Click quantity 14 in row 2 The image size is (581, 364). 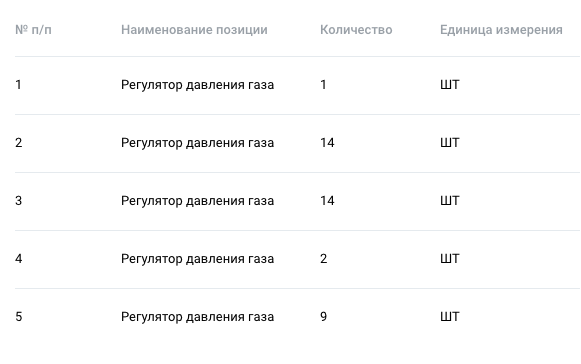[x=327, y=143]
